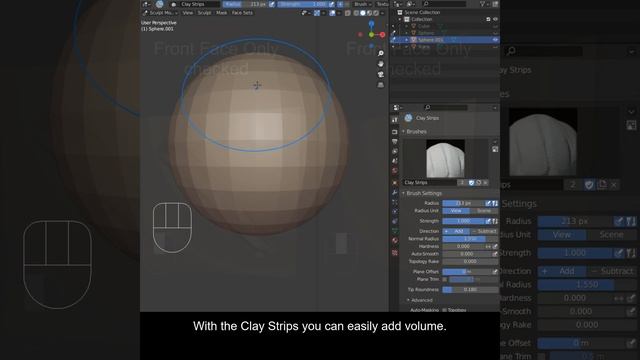Open the editor type menu in viewport header
The height and width of the screenshot is (360, 640).
coord(146,4)
